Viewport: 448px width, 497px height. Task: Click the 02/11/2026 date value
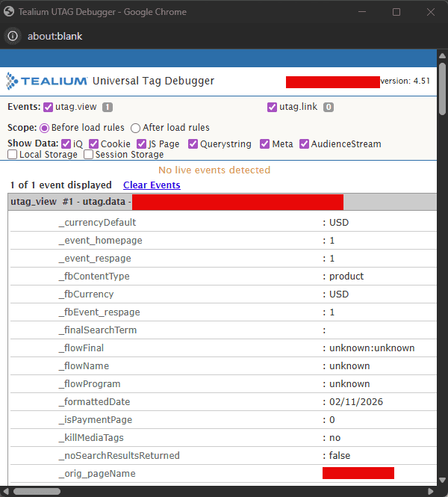[356, 402]
